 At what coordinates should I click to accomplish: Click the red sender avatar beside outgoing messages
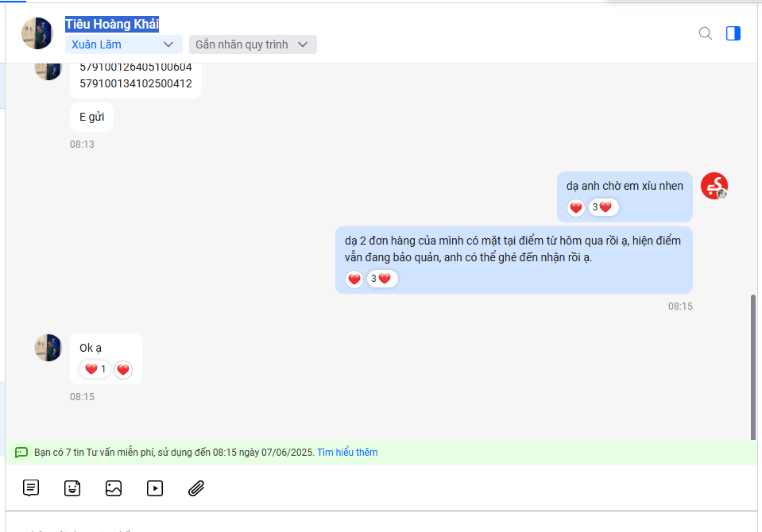pyautogui.click(x=714, y=186)
